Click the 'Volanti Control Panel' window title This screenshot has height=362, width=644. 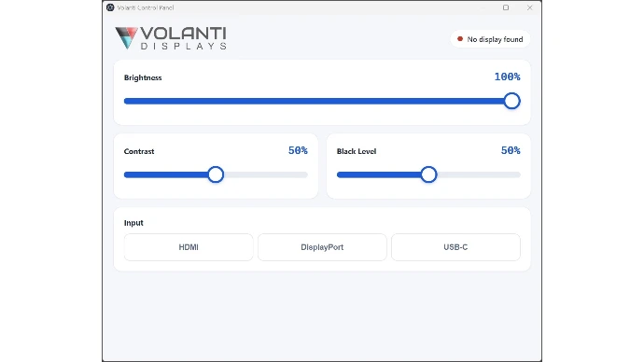coord(146,7)
